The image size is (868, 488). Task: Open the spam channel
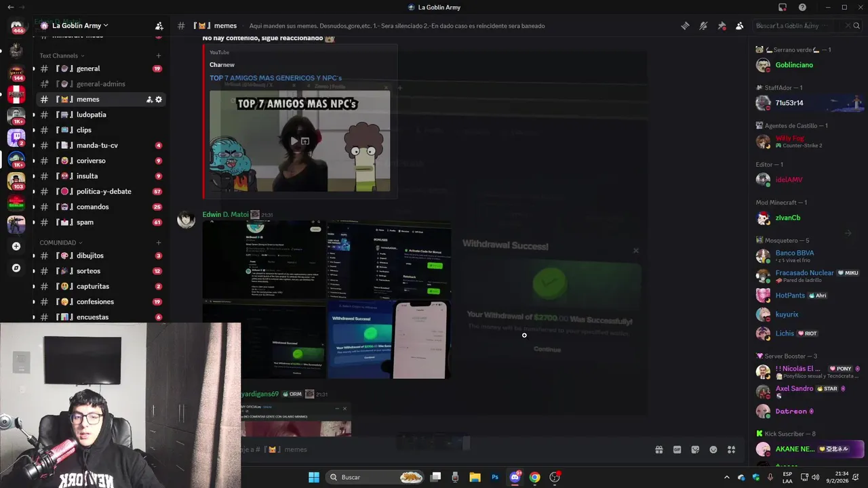100,222
